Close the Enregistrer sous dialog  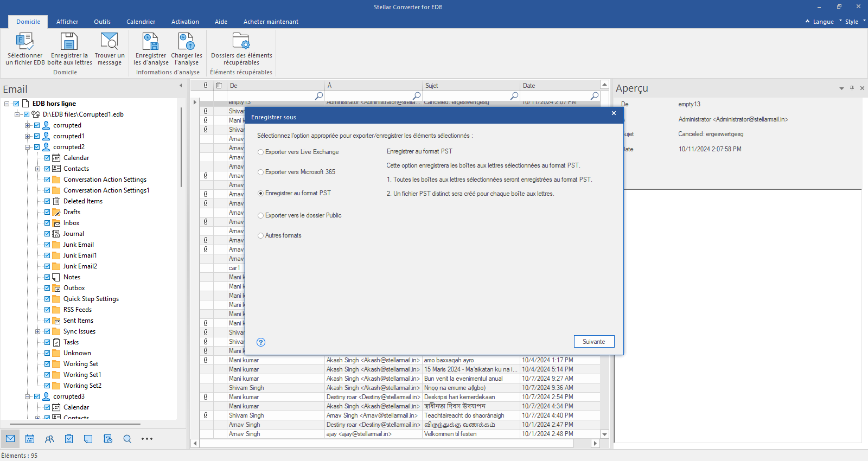click(614, 113)
